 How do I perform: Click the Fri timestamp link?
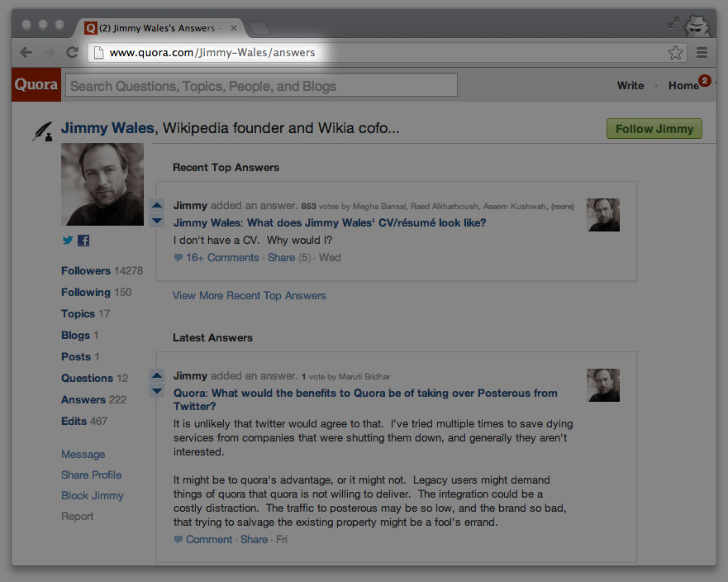tap(282, 539)
